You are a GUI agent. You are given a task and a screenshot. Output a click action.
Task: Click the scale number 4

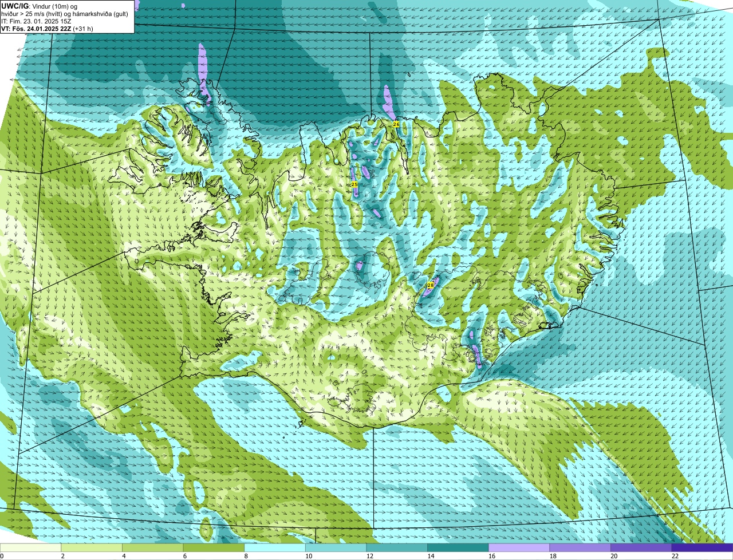124,556
